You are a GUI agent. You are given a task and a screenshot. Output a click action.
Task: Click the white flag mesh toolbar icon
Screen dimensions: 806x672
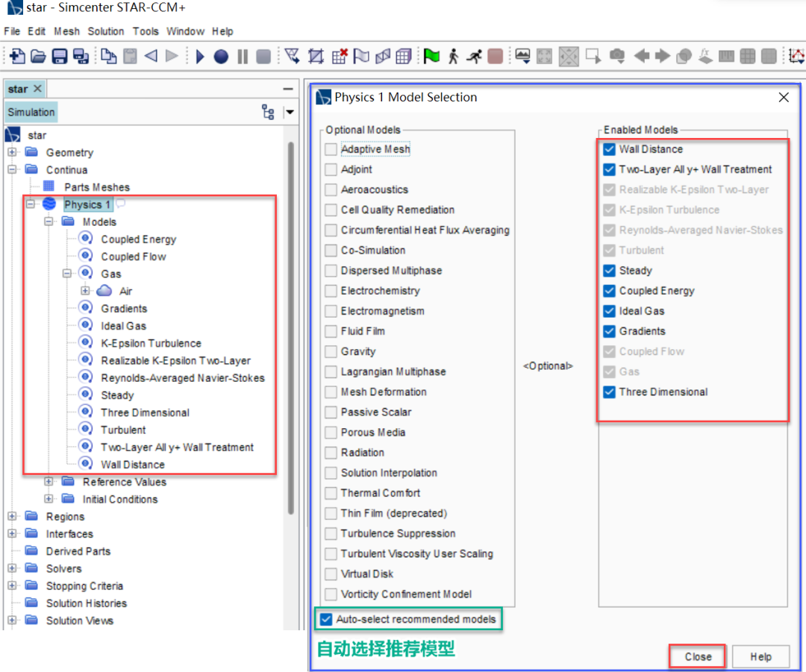tap(361, 56)
